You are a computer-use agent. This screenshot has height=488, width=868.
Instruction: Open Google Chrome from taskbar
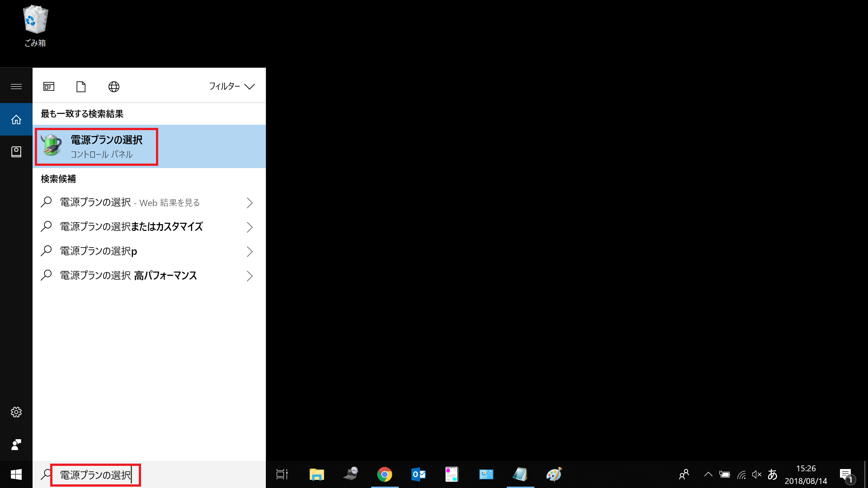click(385, 474)
